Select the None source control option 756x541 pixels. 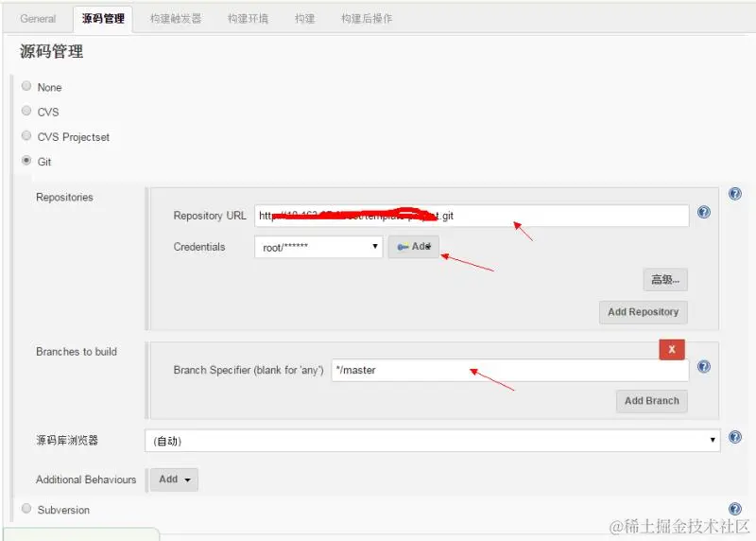point(26,86)
